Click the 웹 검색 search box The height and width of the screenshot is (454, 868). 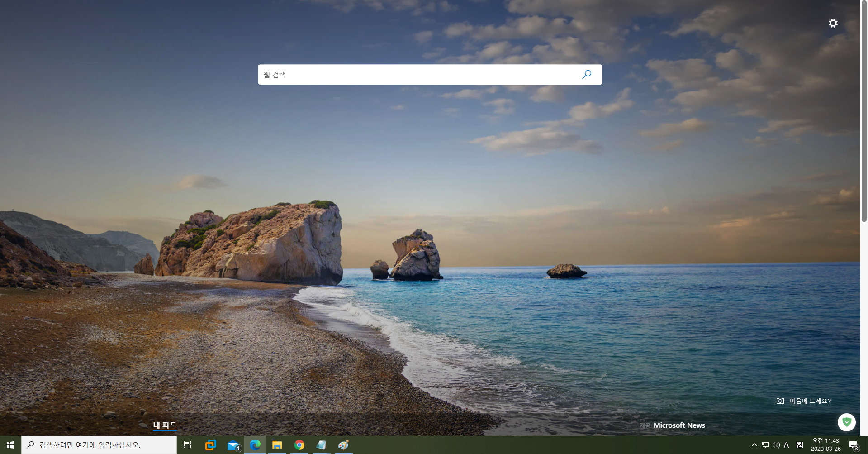click(430, 74)
